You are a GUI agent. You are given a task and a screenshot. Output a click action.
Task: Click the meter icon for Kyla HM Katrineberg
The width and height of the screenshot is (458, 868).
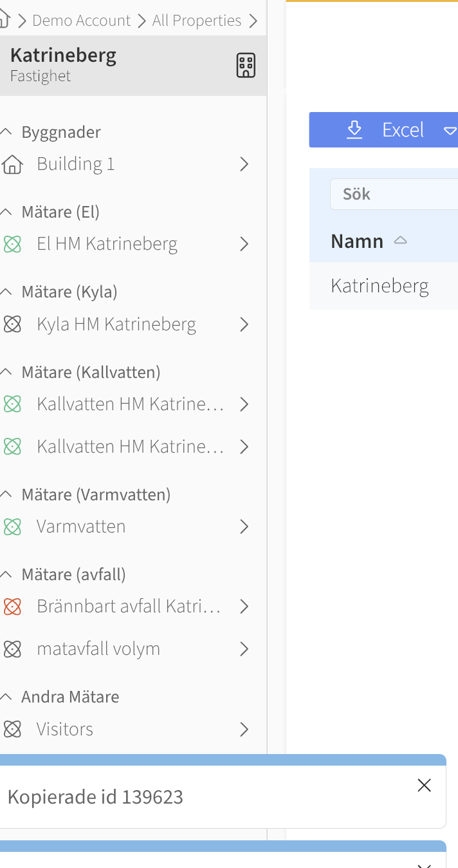(12, 324)
